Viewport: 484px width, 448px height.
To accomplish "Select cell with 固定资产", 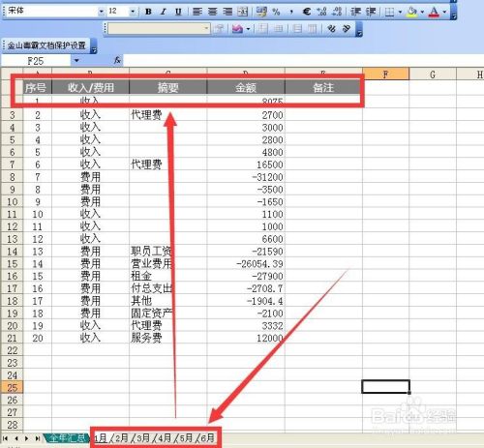I will tap(167, 314).
